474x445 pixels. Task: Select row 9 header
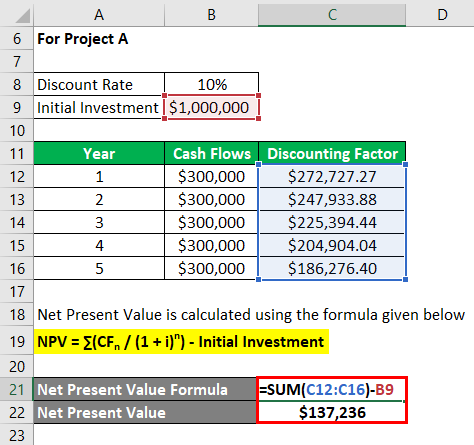(17, 107)
